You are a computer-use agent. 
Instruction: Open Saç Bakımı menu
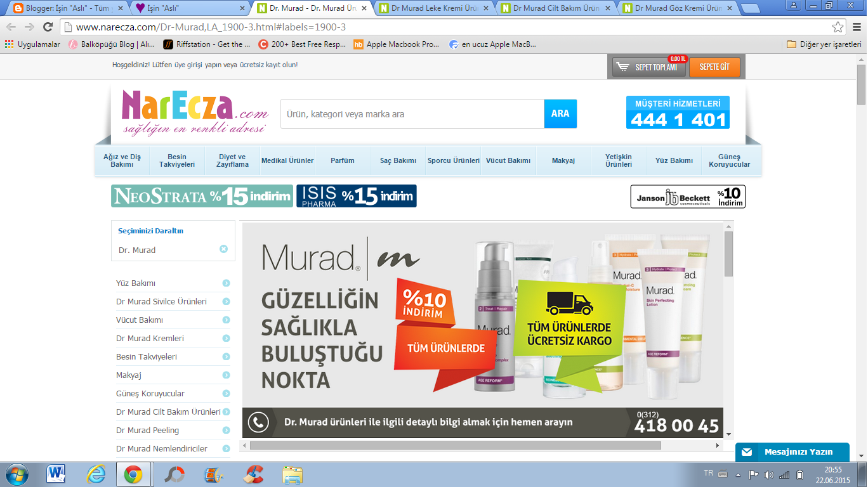click(398, 160)
